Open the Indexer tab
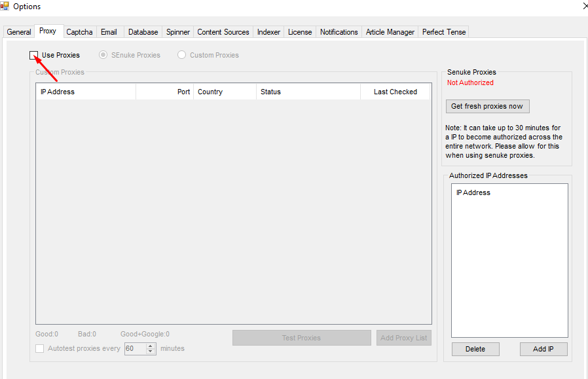 tap(269, 32)
